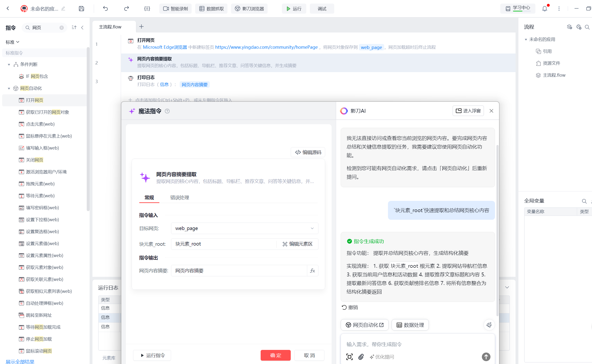Collapse the 网页自动化 tree group
Viewport: 592px width, 364px height.
(9, 88)
